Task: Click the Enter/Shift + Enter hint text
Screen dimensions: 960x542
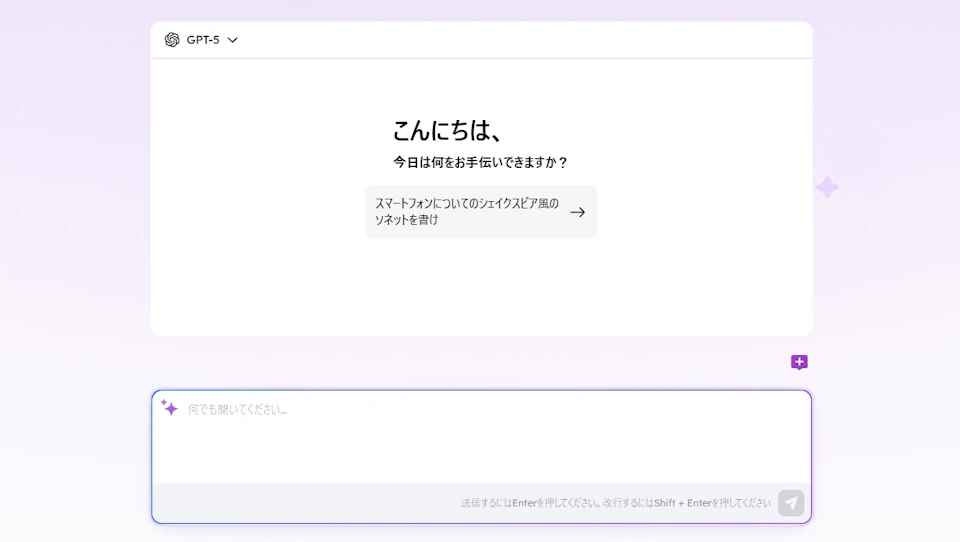Action: 615,503
